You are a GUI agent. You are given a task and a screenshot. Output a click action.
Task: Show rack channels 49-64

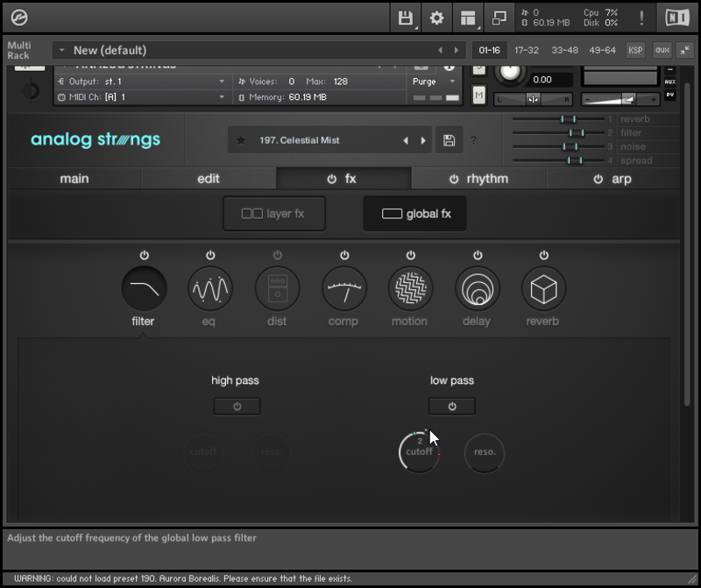(602, 50)
